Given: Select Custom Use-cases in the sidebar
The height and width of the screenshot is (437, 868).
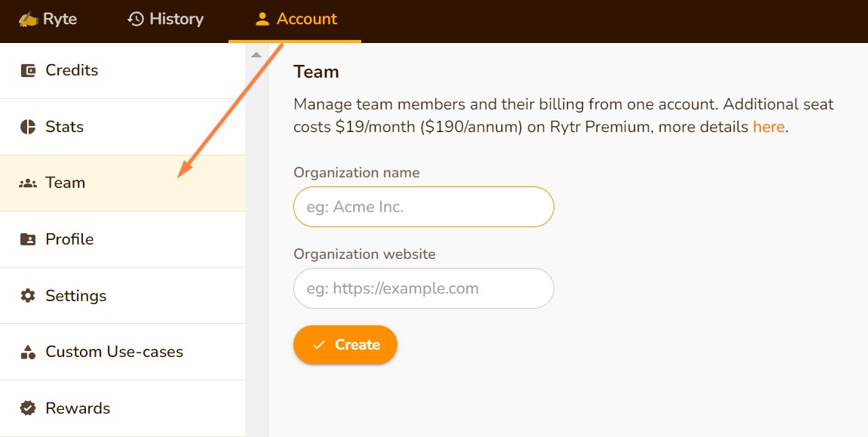Looking at the screenshot, I should tap(114, 352).
